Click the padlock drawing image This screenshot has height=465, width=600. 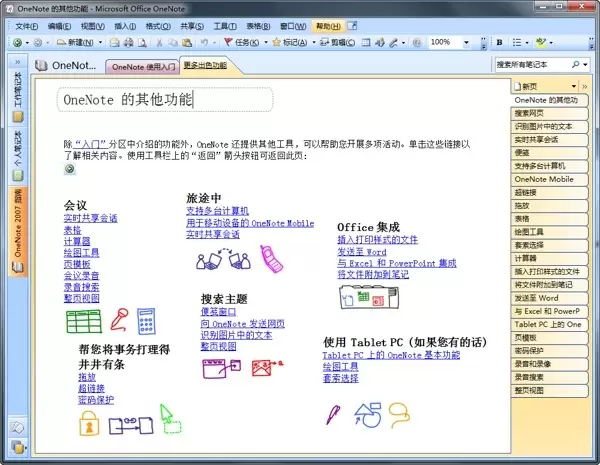89,423
